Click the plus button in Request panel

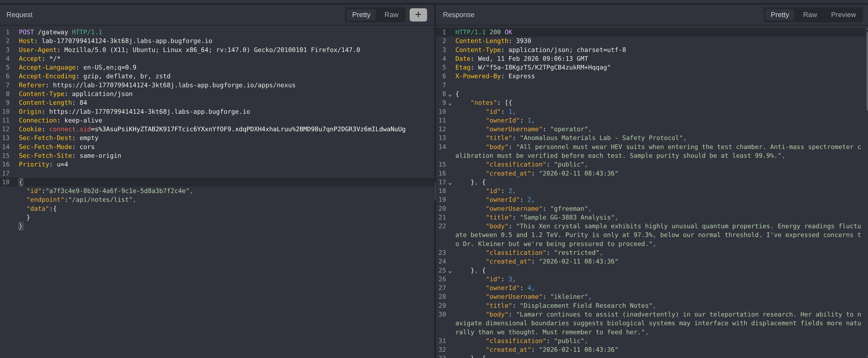click(418, 14)
